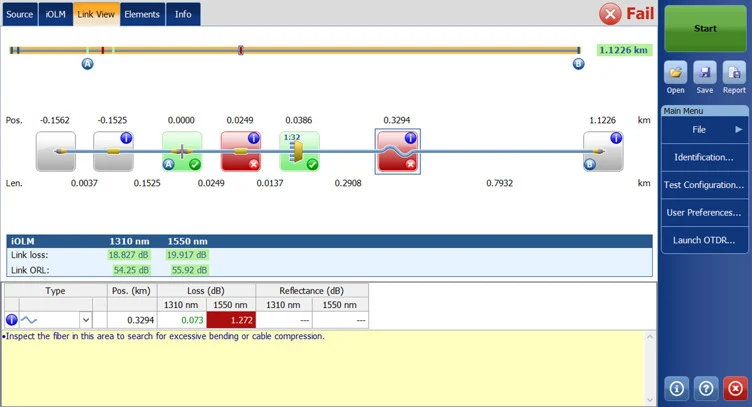Open the Report icon
This screenshot has width=752, height=407.
[x=734, y=77]
